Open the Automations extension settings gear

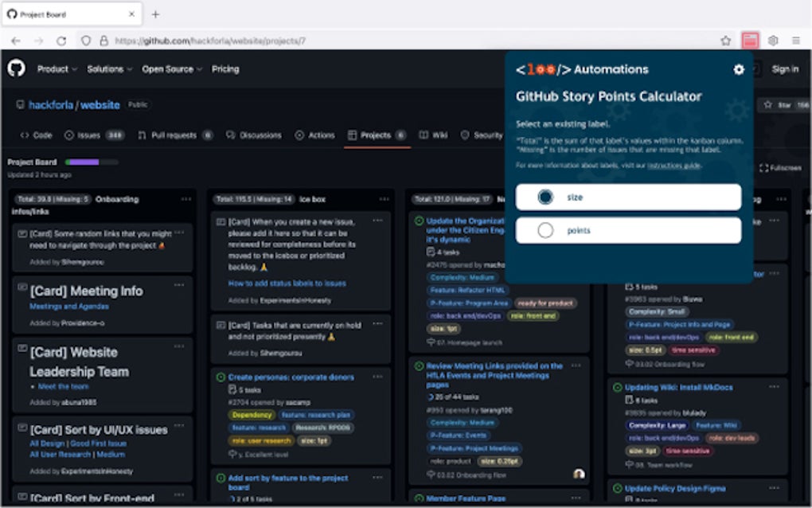pyautogui.click(x=739, y=69)
